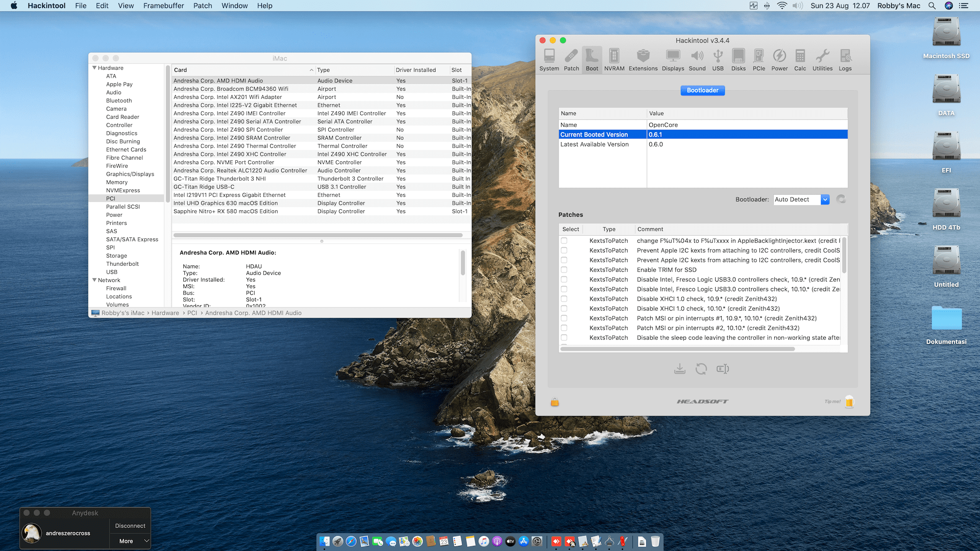
Task: Sort by the Card column header
Action: [243, 70]
